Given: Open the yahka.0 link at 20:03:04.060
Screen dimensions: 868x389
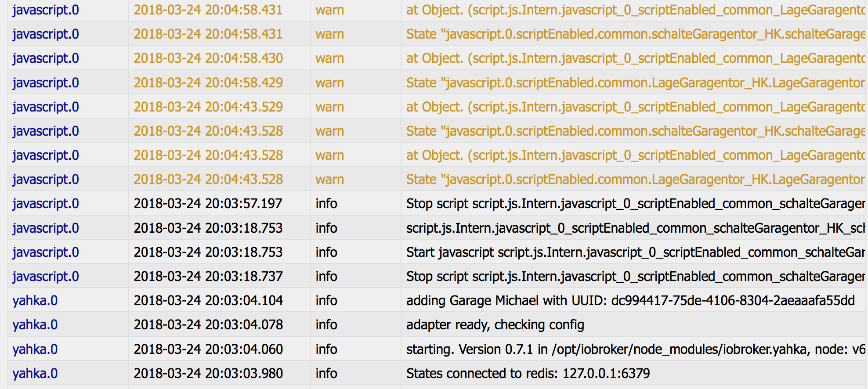Looking at the screenshot, I should (35, 349).
